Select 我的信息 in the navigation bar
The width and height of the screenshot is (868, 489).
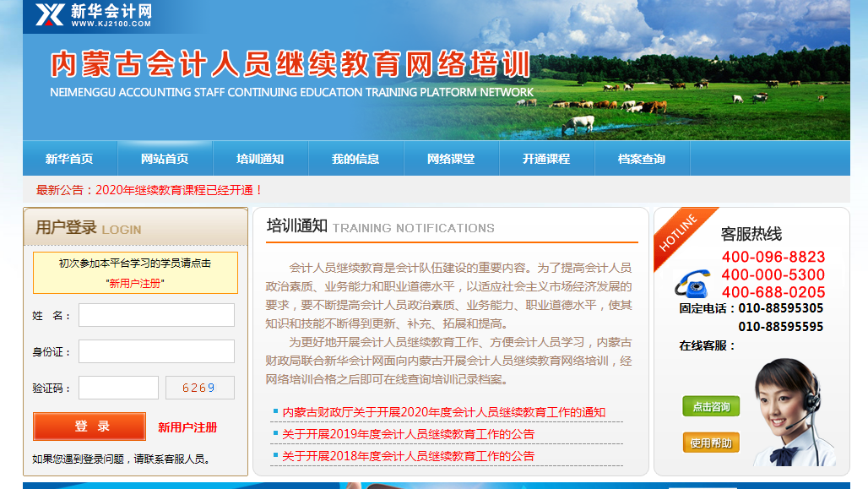point(355,159)
